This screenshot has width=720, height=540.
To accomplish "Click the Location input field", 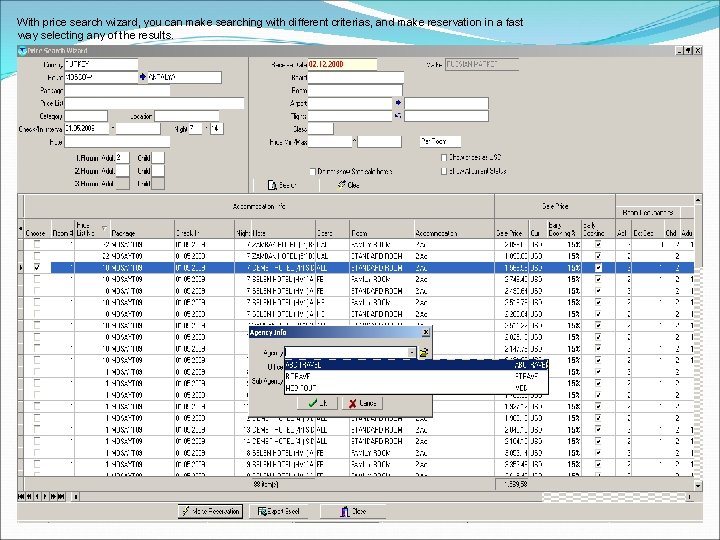I will [186, 116].
